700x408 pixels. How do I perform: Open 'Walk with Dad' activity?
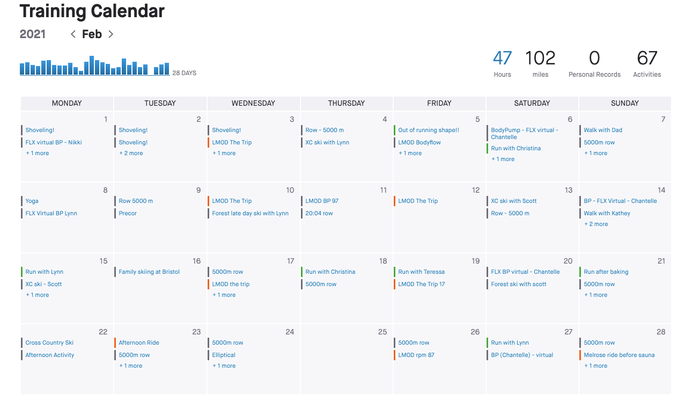603,130
